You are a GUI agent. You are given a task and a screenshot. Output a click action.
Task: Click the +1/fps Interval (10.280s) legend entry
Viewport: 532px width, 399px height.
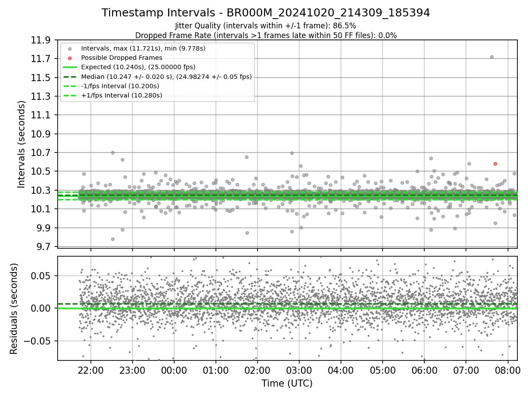coord(121,95)
